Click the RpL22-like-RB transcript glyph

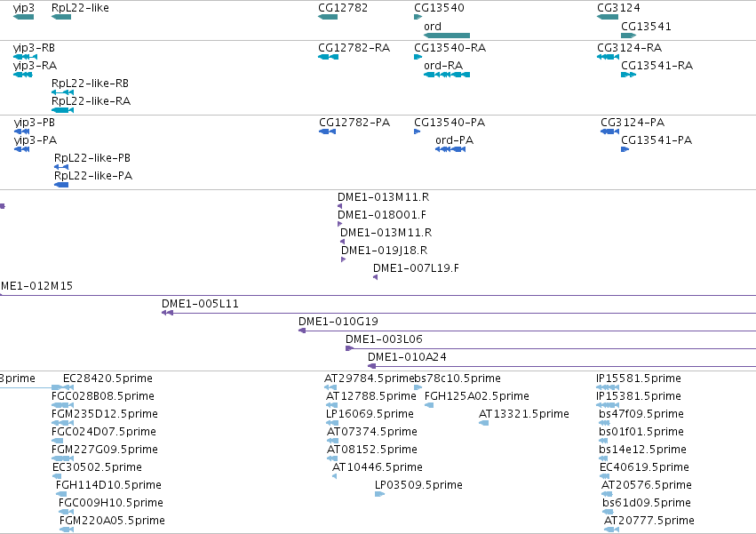pyautogui.click(x=63, y=92)
